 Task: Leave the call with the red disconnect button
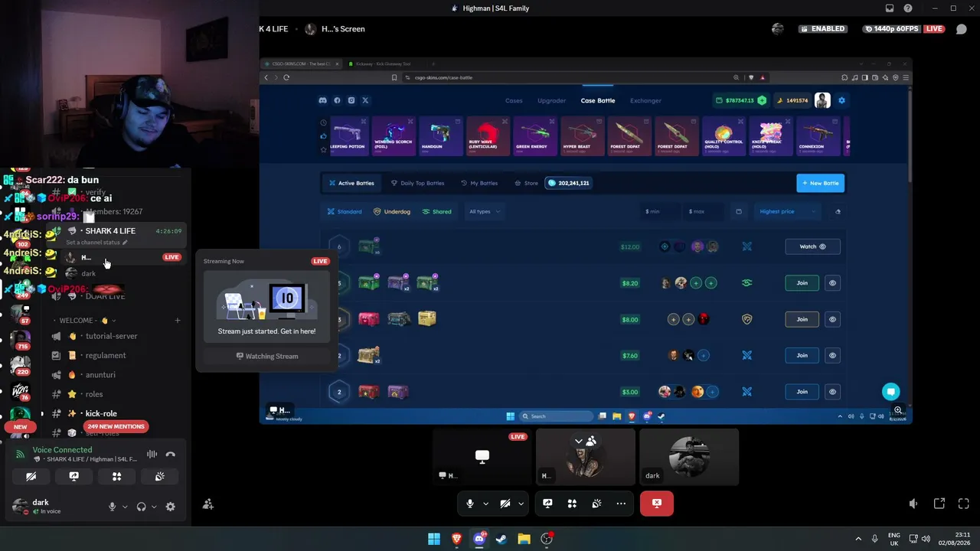tap(656, 504)
